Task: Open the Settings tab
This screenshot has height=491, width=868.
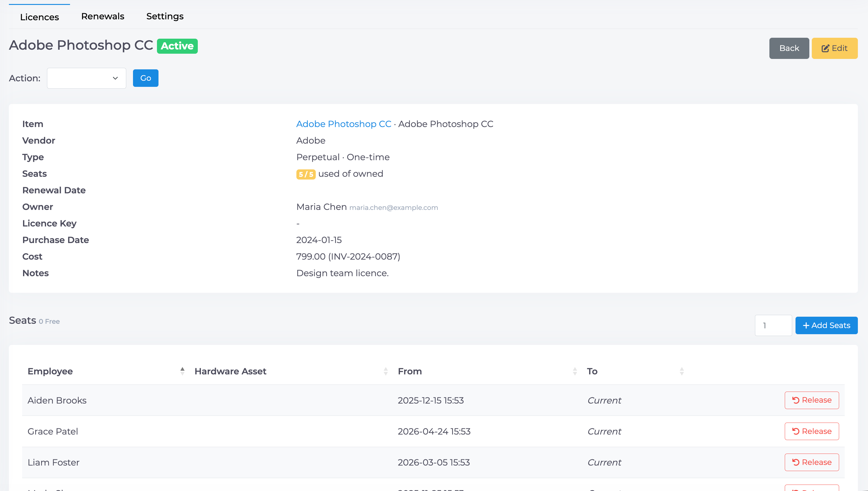Action: coord(165,16)
